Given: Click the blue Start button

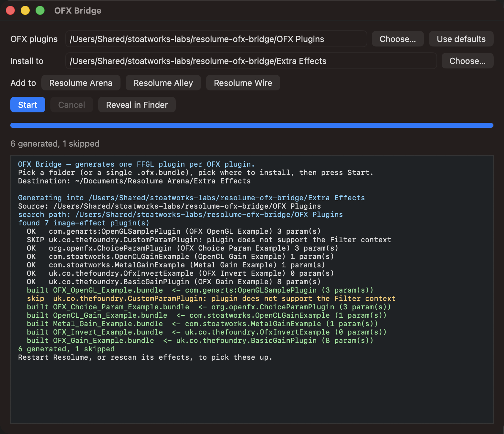Looking at the screenshot, I should pyautogui.click(x=28, y=105).
